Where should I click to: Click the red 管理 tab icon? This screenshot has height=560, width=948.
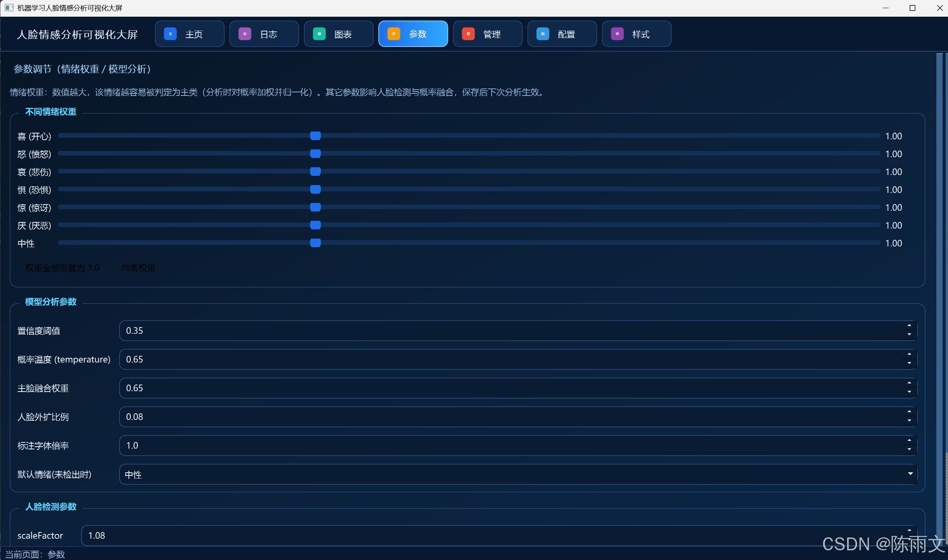468,34
